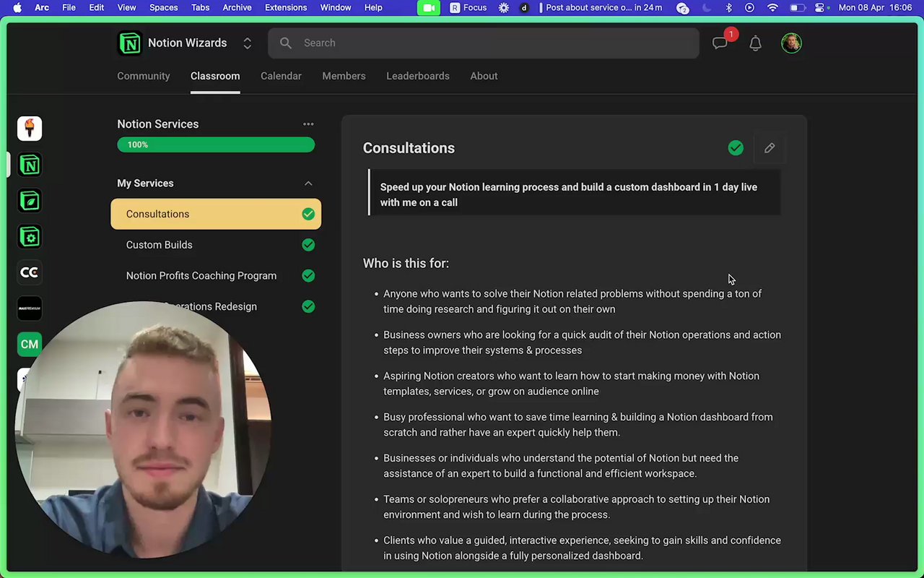924x578 pixels.
Task: Open the Notion Services three-dot options menu
Action: (308, 124)
